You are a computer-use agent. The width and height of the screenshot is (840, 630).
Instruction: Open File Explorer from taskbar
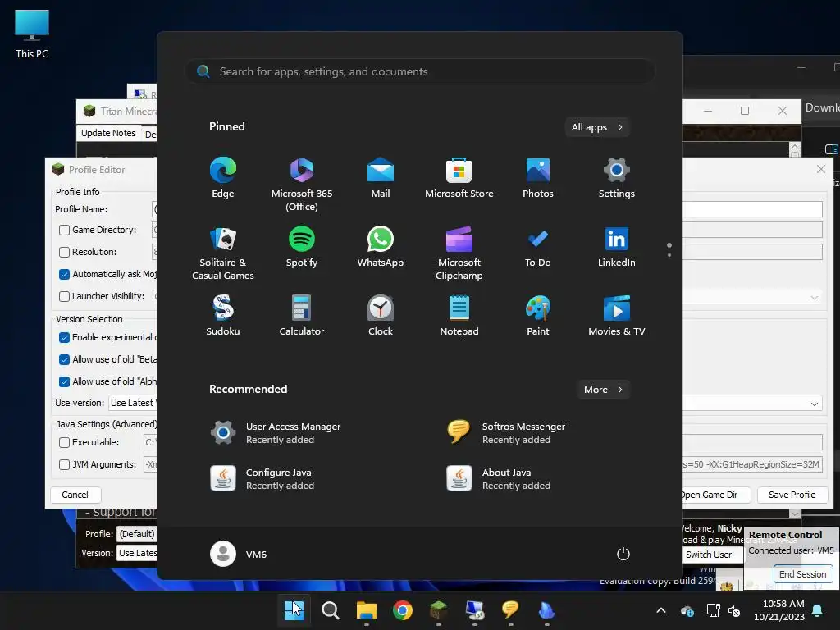click(367, 610)
